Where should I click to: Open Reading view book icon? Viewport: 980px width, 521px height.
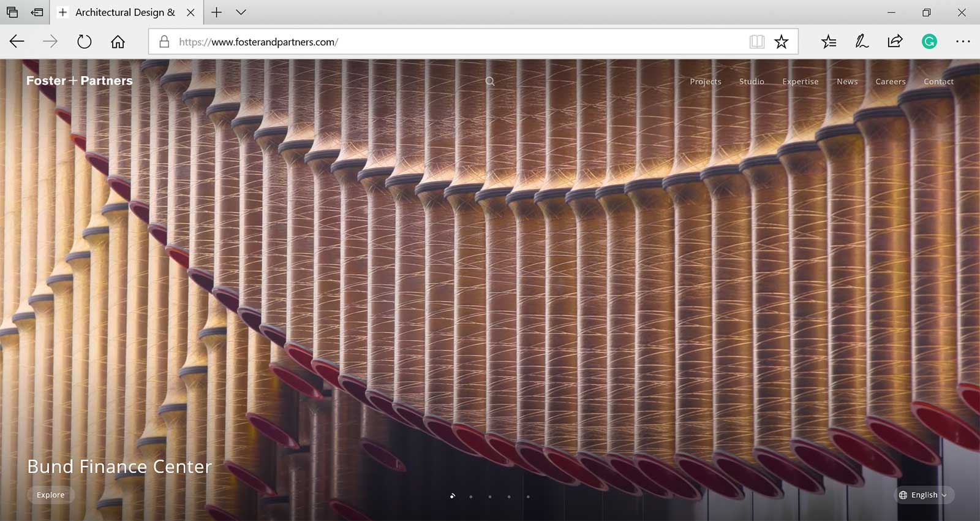pyautogui.click(x=756, y=42)
